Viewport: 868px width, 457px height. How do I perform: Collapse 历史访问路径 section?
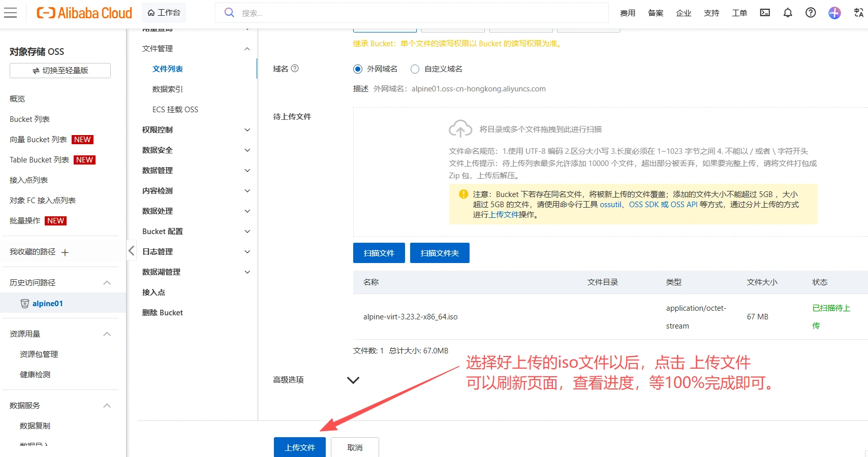107,283
